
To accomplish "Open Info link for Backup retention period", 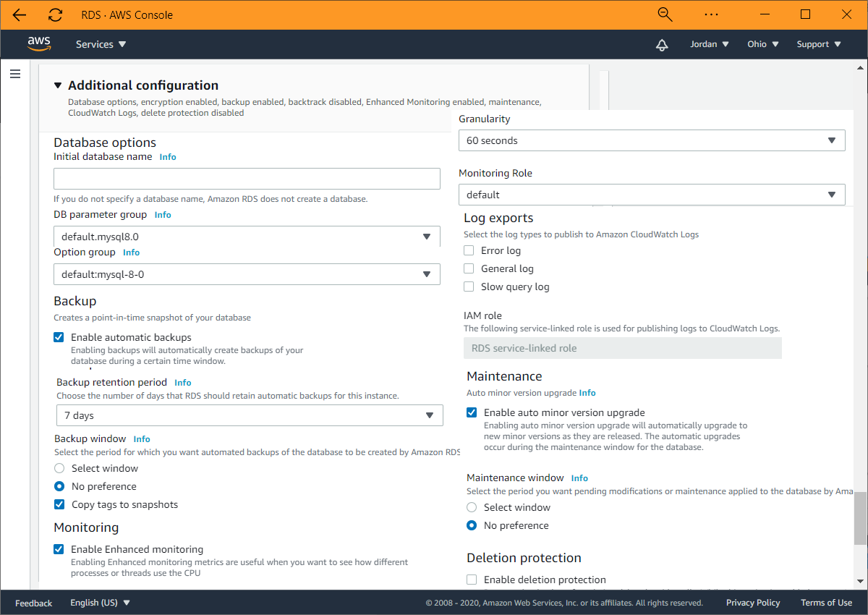I will click(183, 383).
